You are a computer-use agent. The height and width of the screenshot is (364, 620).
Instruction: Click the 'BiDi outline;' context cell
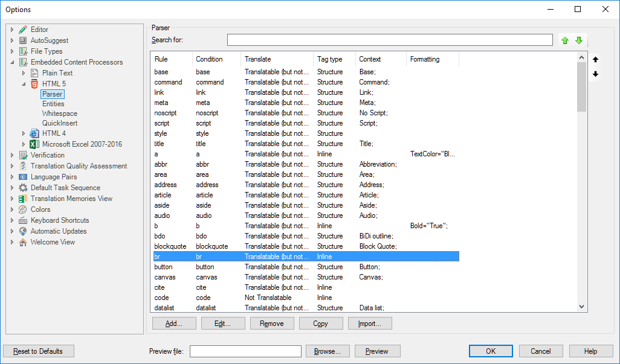point(376,236)
